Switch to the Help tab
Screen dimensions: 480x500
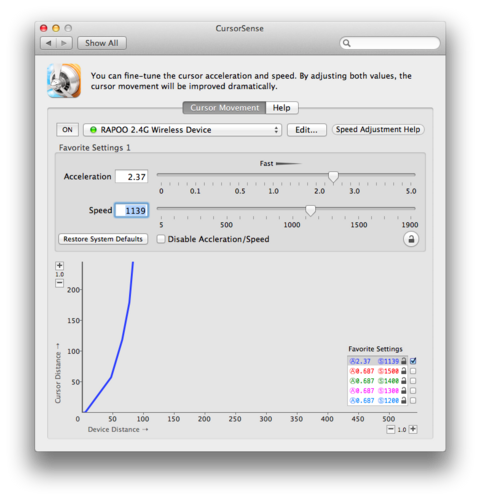coord(282,108)
